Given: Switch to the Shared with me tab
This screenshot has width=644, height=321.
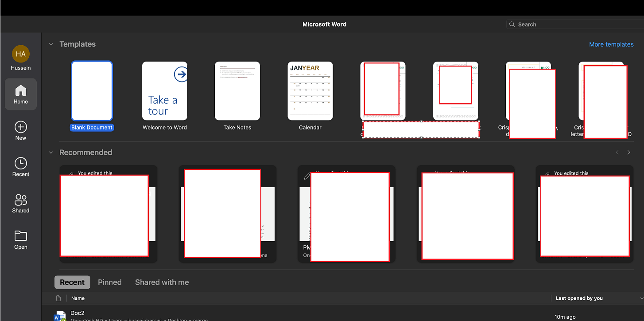Looking at the screenshot, I should (162, 282).
